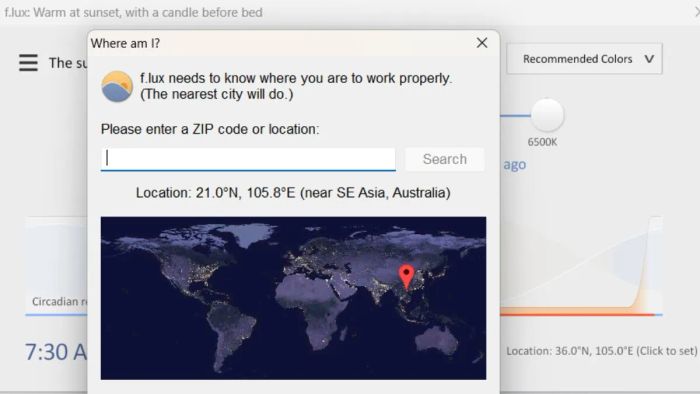Click the Location 21.0°N, 105.8°E text

(x=293, y=193)
